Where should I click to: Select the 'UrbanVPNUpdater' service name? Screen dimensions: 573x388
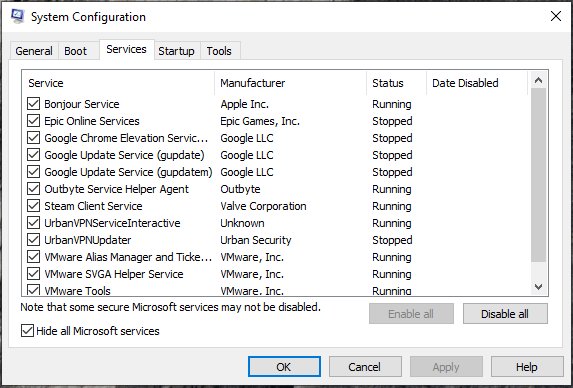88,240
